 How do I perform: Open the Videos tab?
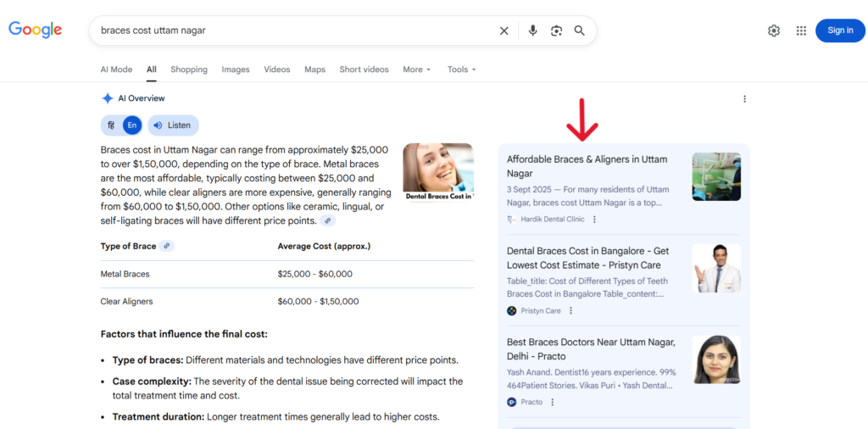click(277, 70)
